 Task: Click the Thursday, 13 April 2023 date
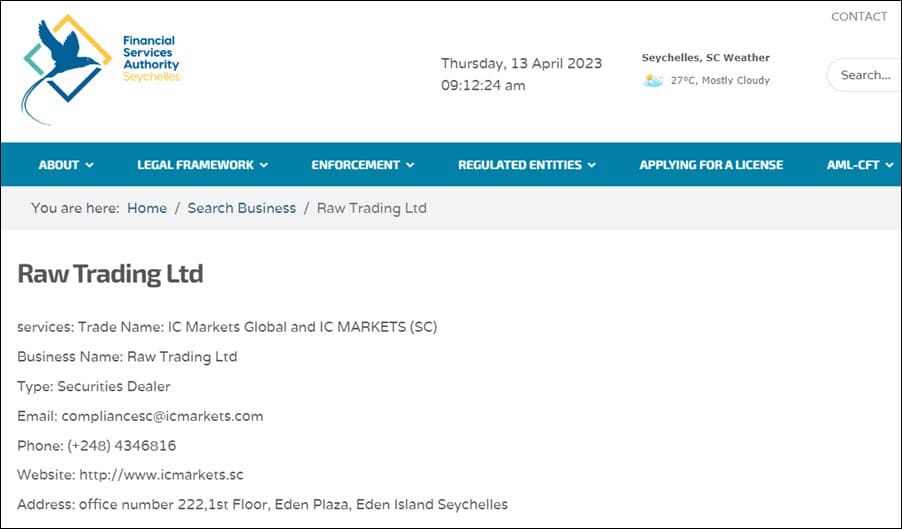[x=521, y=63]
